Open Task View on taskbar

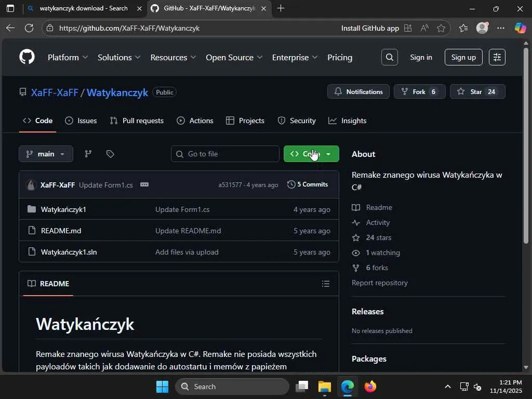(x=302, y=387)
